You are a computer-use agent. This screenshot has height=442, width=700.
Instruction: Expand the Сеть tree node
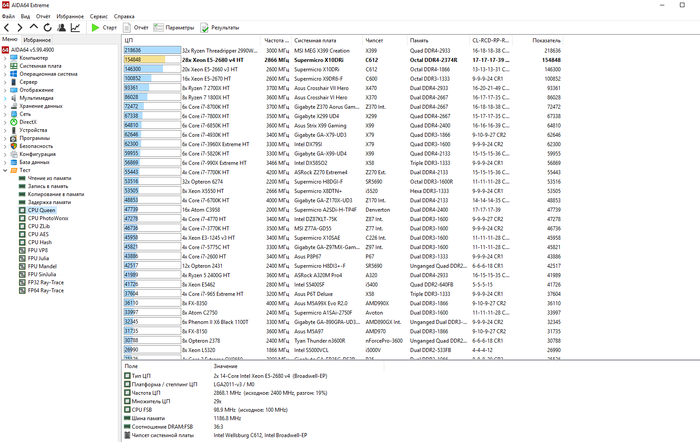pos(5,114)
